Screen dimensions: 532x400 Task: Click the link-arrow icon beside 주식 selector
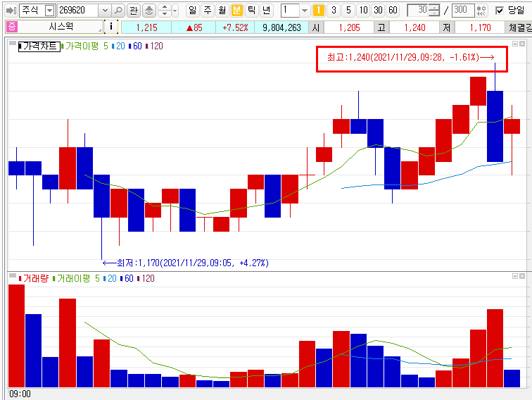[x=11, y=11]
